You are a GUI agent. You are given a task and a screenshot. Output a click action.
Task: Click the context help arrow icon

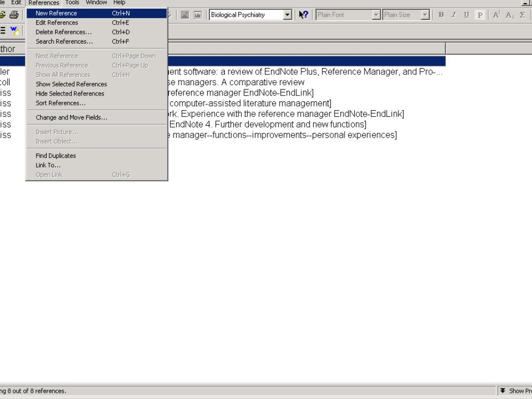(x=303, y=15)
